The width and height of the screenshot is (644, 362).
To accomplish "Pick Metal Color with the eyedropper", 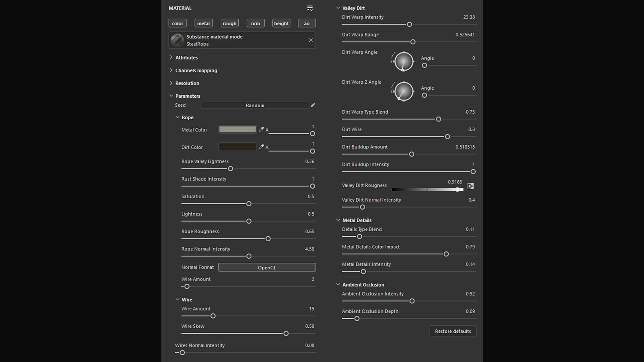I will tap(261, 130).
